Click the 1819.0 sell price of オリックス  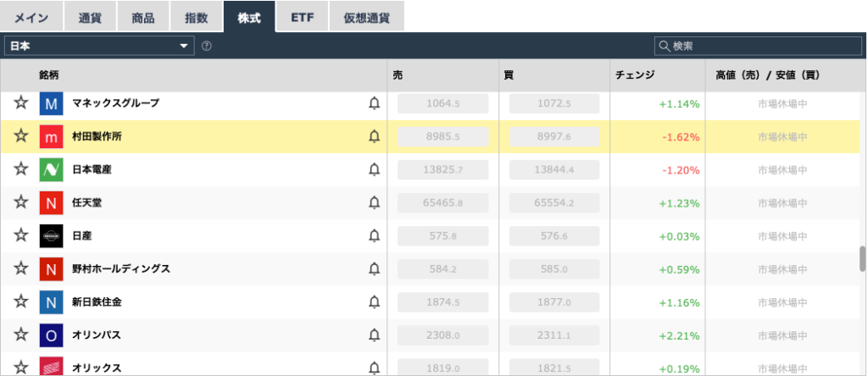click(x=442, y=368)
